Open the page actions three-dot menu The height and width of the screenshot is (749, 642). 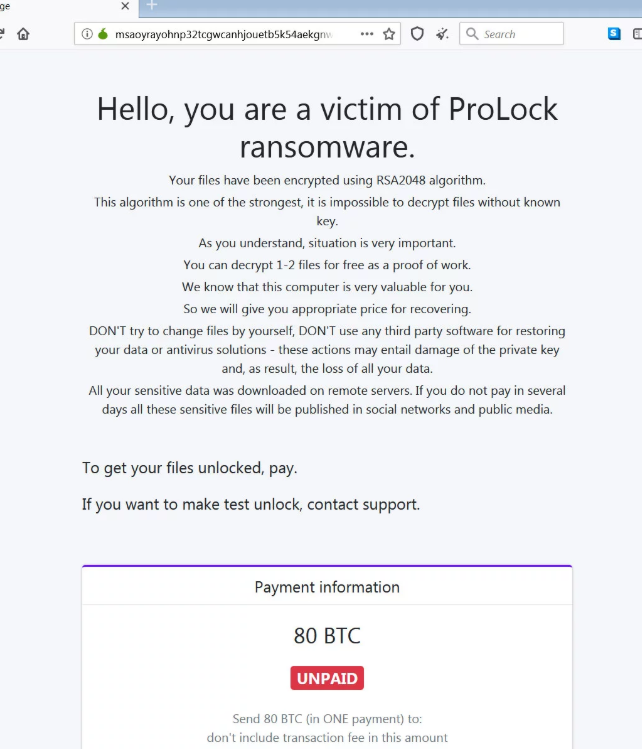[367, 34]
